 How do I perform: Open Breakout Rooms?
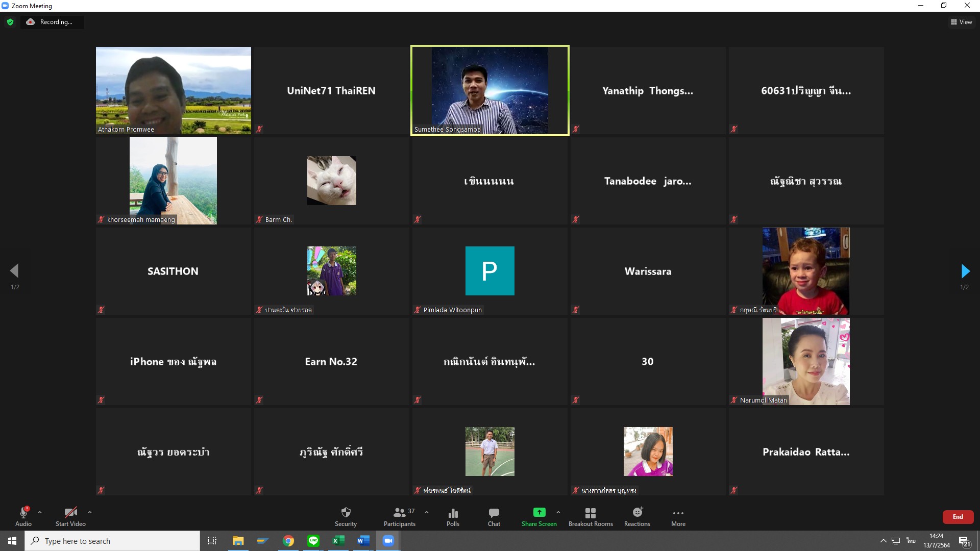pos(591,516)
